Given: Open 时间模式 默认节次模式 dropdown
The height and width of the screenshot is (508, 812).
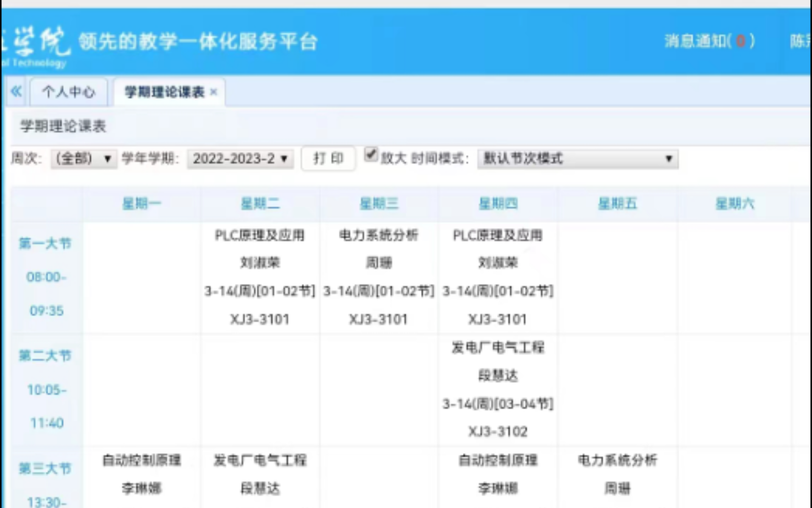Looking at the screenshot, I should pyautogui.click(x=578, y=159).
